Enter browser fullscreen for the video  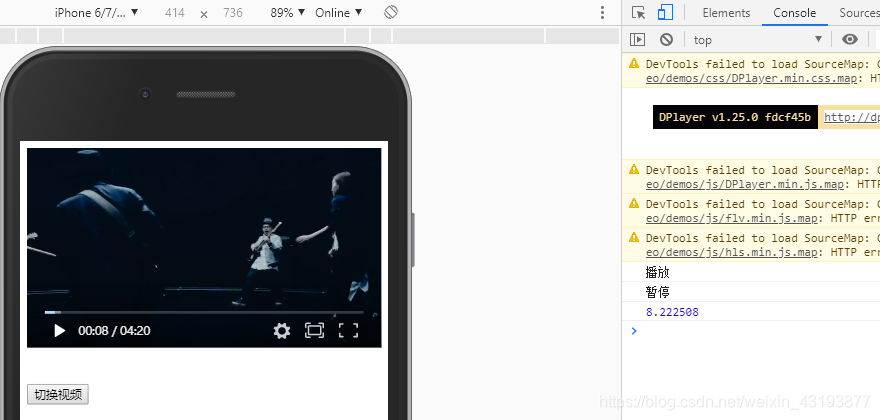tap(348, 330)
